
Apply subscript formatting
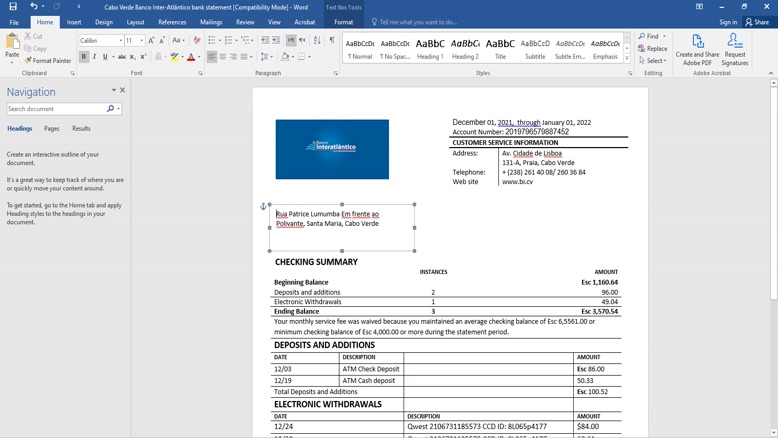coord(132,57)
